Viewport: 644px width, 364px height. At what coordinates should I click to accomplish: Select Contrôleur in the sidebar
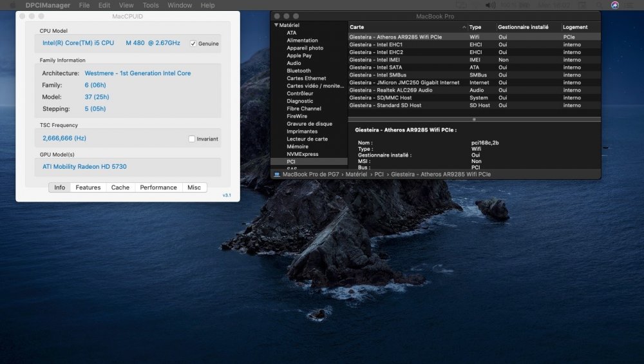click(300, 93)
